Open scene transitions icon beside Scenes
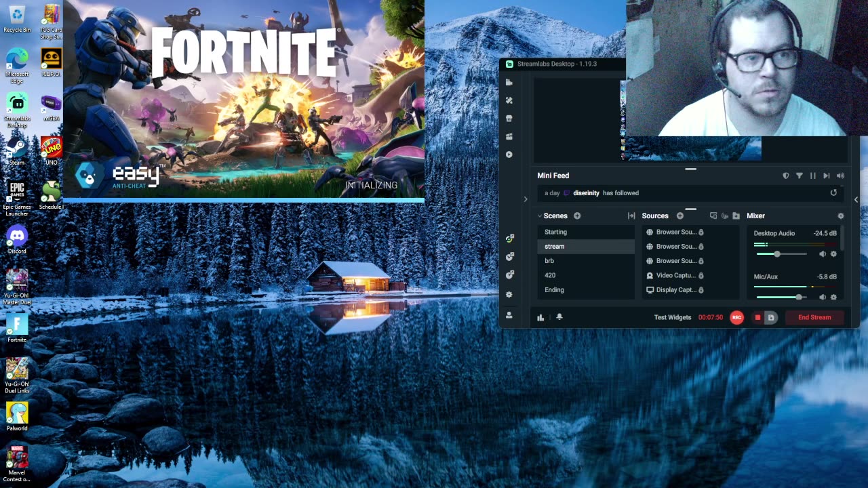The image size is (868, 488). 631,216
